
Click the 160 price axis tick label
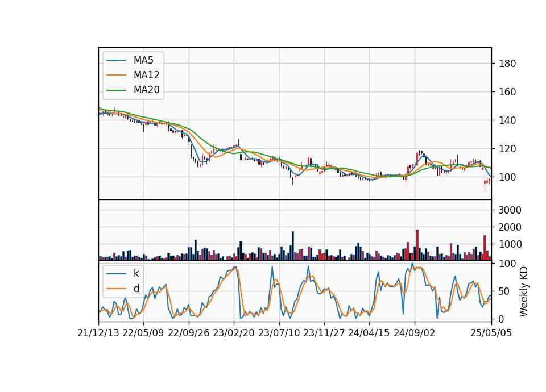[x=507, y=92]
